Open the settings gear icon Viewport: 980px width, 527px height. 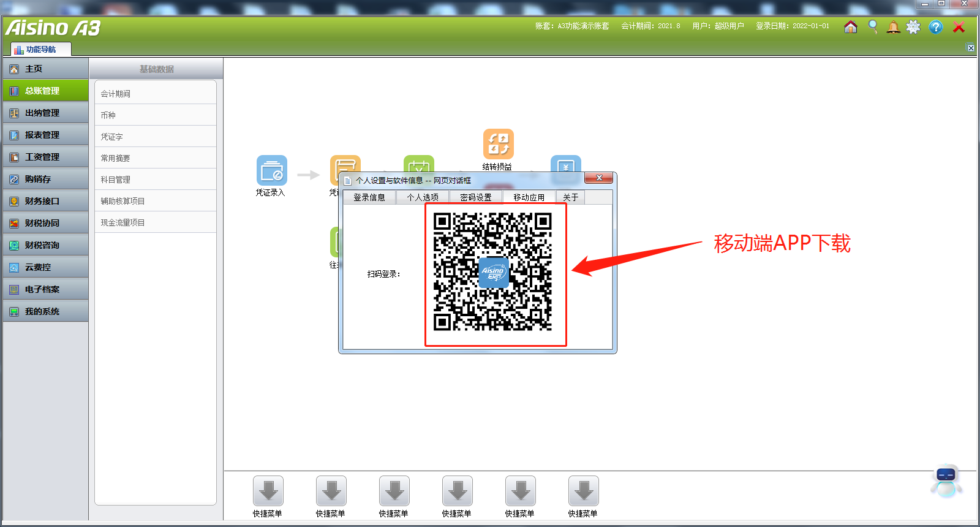coord(913,27)
